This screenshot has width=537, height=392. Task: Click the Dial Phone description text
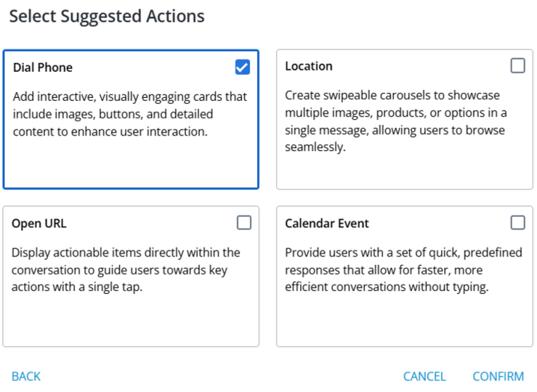pyautogui.click(x=130, y=114)
